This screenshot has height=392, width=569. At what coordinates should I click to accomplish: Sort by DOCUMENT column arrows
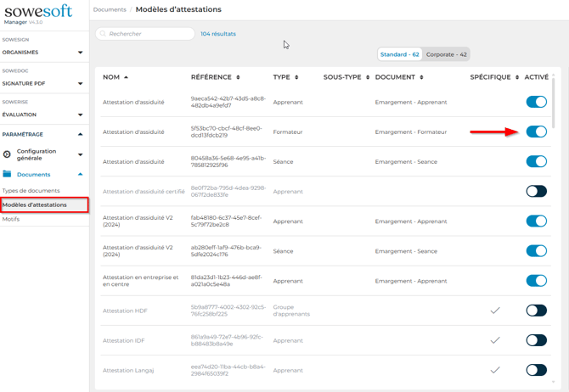tap(421, 77)
